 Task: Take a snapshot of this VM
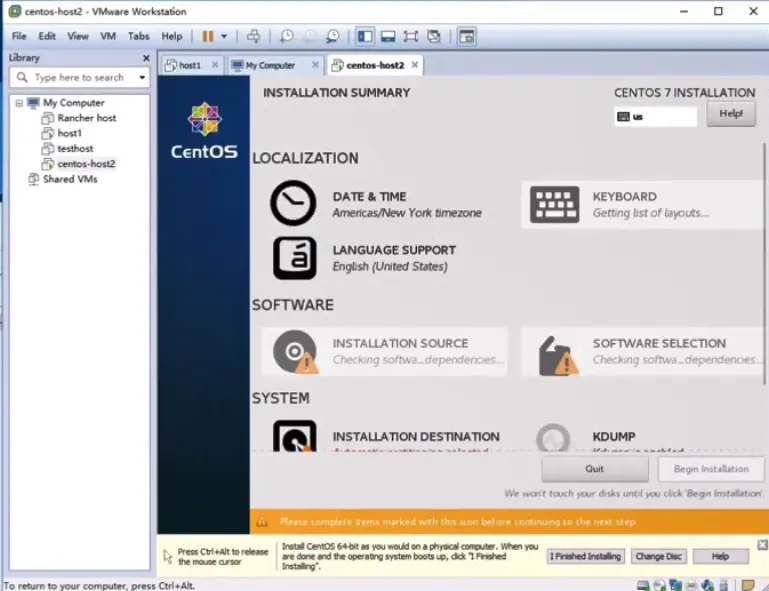(286, 36)
